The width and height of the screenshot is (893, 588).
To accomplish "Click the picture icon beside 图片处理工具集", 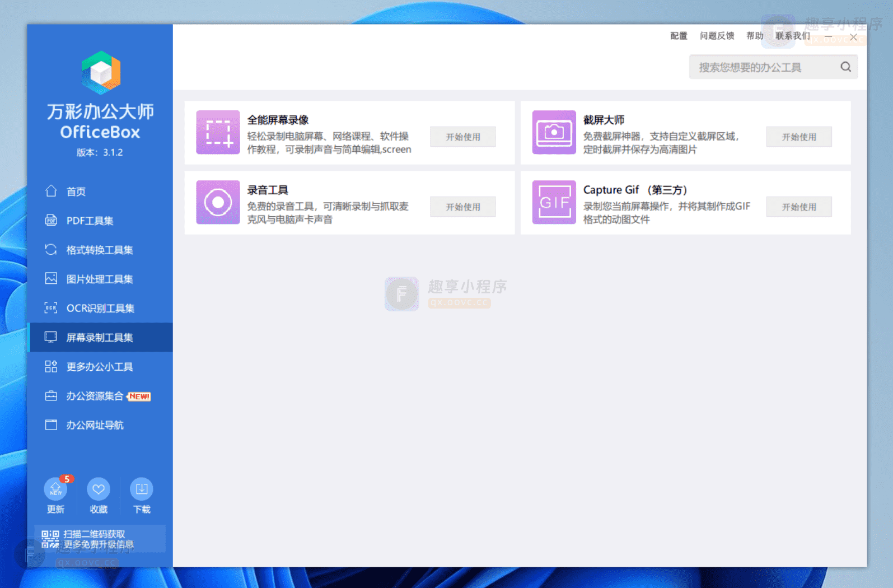I will tap(51, 278).
